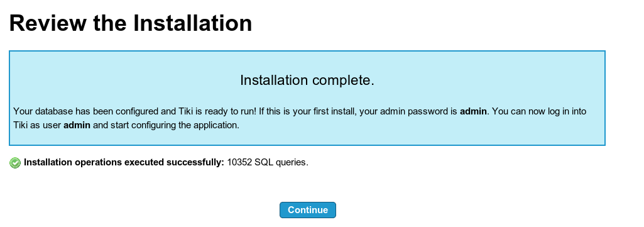Click bold admin after 'as user'
The height and width of the screenshot is (227, 644).
click(77, 125)
